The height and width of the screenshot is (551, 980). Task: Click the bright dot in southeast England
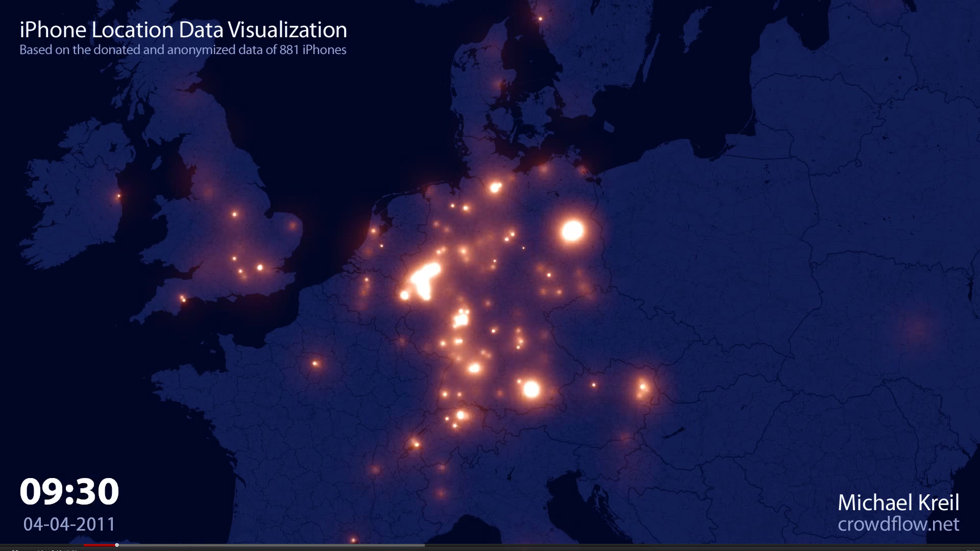(x=260, y=267)
